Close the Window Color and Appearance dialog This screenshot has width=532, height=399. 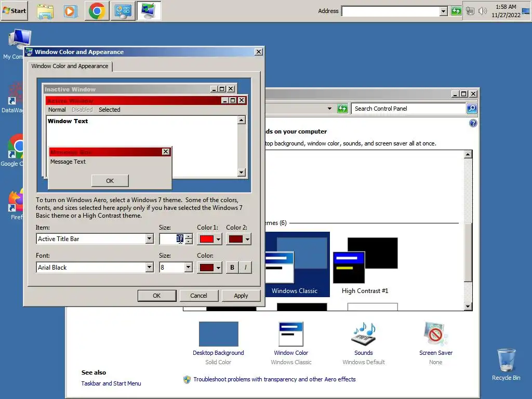coord(259,51)
